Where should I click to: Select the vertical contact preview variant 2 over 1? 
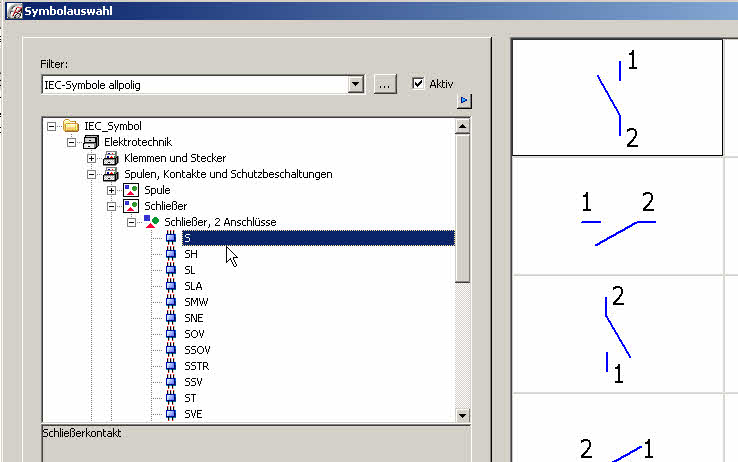[617, 334]
